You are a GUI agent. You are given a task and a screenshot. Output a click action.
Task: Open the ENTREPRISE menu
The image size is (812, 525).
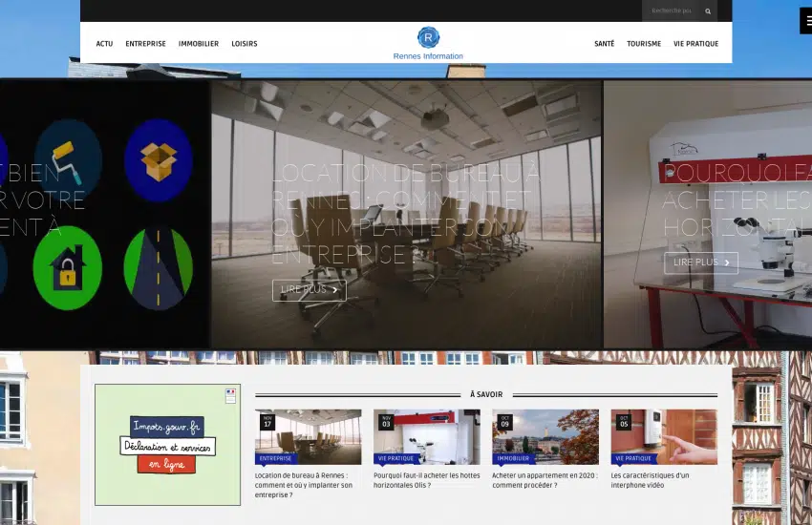pyautogui.click(x=145, y=44)
